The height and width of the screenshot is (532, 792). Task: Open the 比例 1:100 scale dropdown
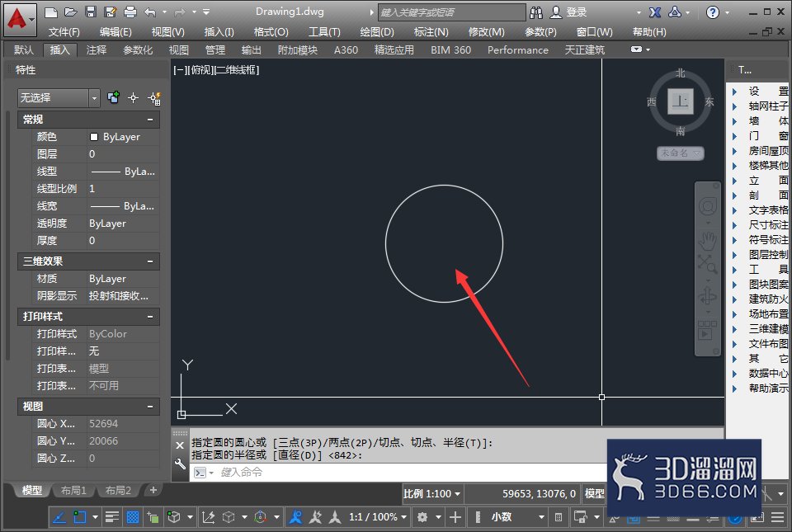[432, 493]
